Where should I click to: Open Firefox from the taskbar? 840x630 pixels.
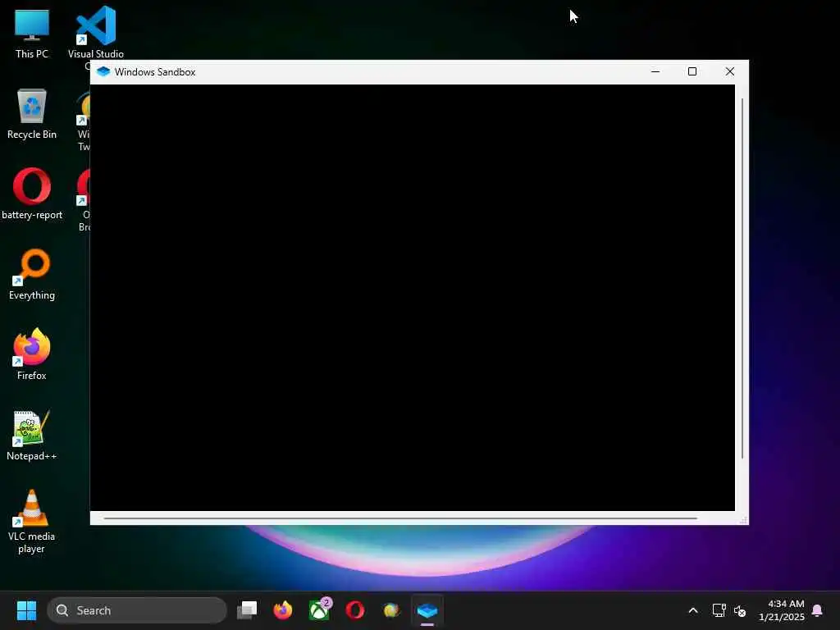pyautogui.click(x=283, y=610)
